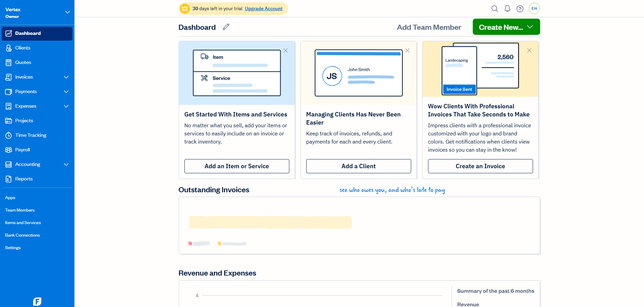Screen dimensions: 644x307
Task: Open the Create New dropdown
Action: [x=506, y=27]
